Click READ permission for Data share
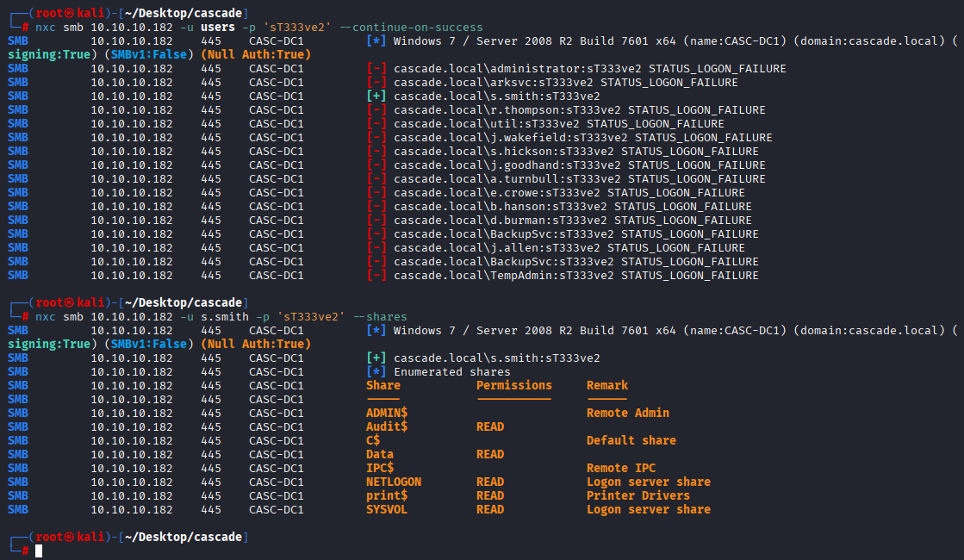Image resolution: width=964 pixels, height=560 pixels. coord(490,454)
